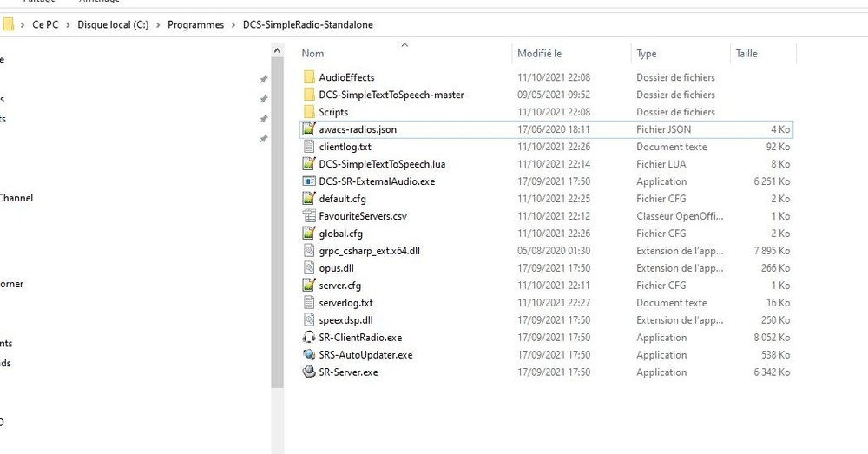This screenshot has width=868, height=454.
Task: Open the chevron after Programmes breadcrumb
Action: pyautogui.click(x=233, y=25)
